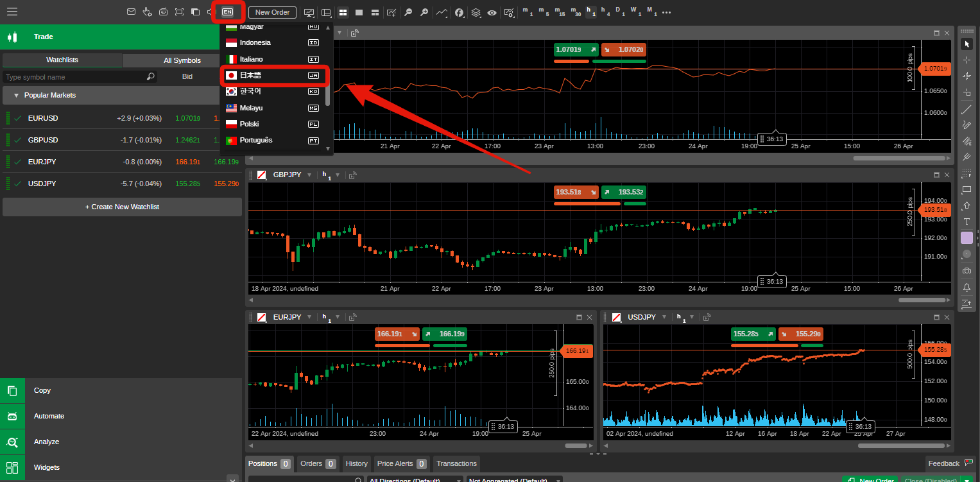Switch to free-chart mode
The image size is (980, 482).
(375, 12)
